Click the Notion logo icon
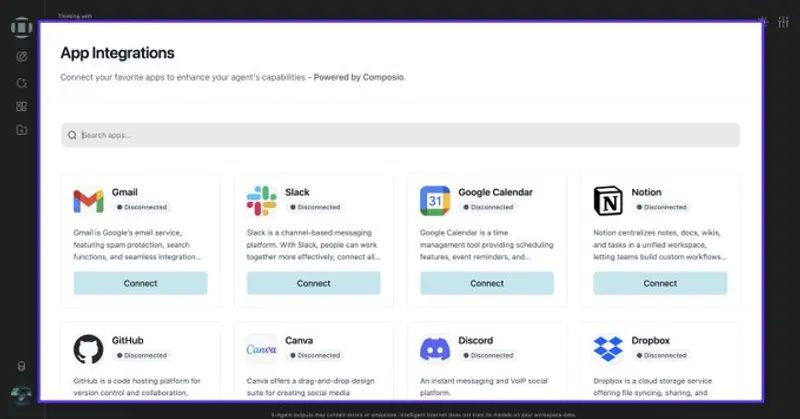The image size is (800, 419). pyautogui.click(x=608, y=200)
